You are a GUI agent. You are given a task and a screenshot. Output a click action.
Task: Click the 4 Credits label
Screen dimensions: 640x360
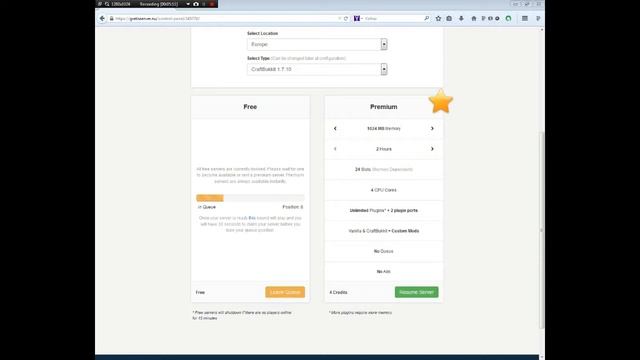tap(338, 292)
